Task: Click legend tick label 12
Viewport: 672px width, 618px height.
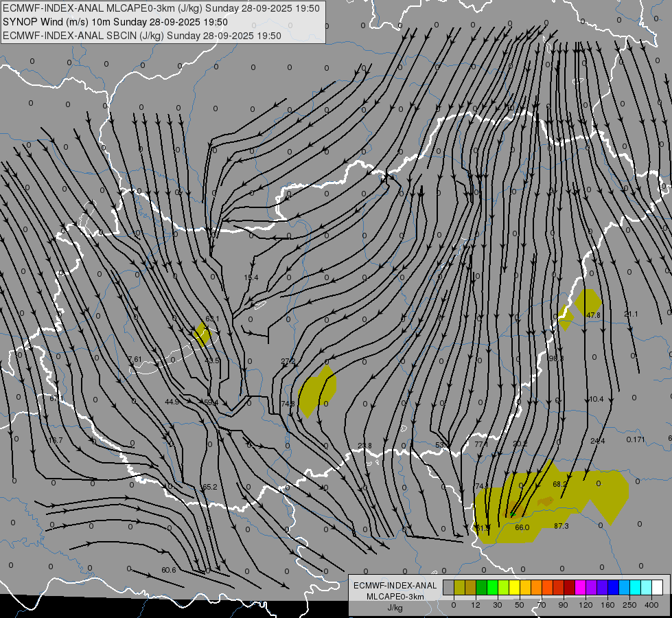Action: click(475, 605)
